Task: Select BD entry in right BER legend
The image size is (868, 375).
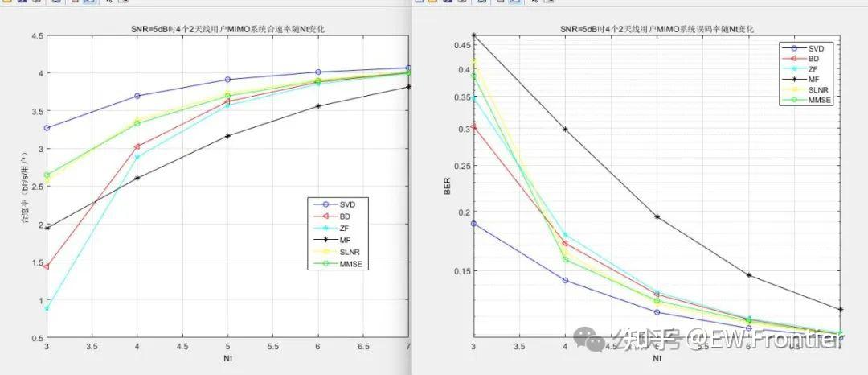Action: (x=808, y=58)
